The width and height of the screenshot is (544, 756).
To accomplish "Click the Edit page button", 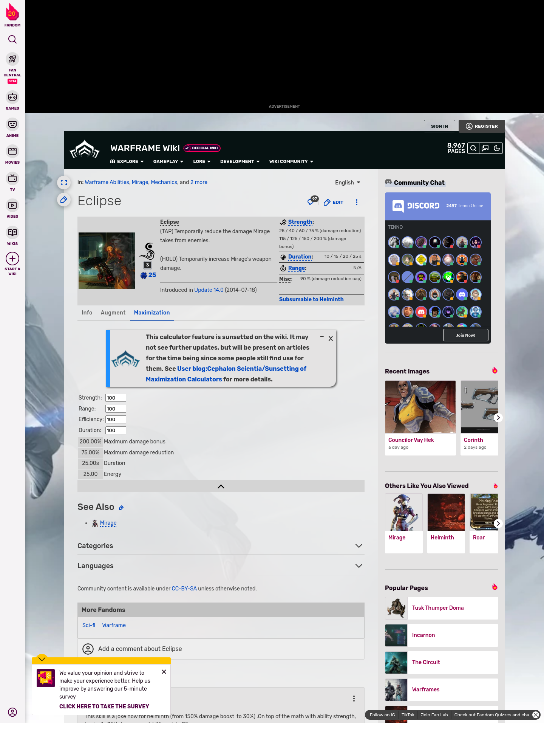I will click(x=334, y=202).
